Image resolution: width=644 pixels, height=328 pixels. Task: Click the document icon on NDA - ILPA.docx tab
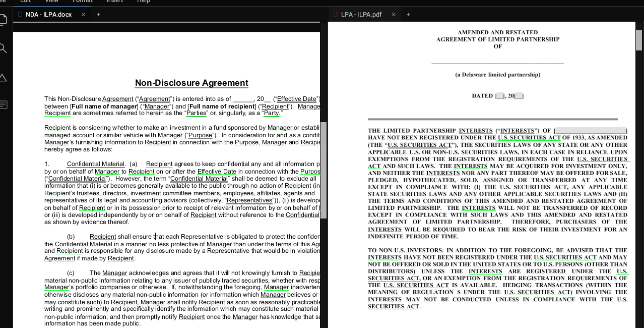click(20, 14)
